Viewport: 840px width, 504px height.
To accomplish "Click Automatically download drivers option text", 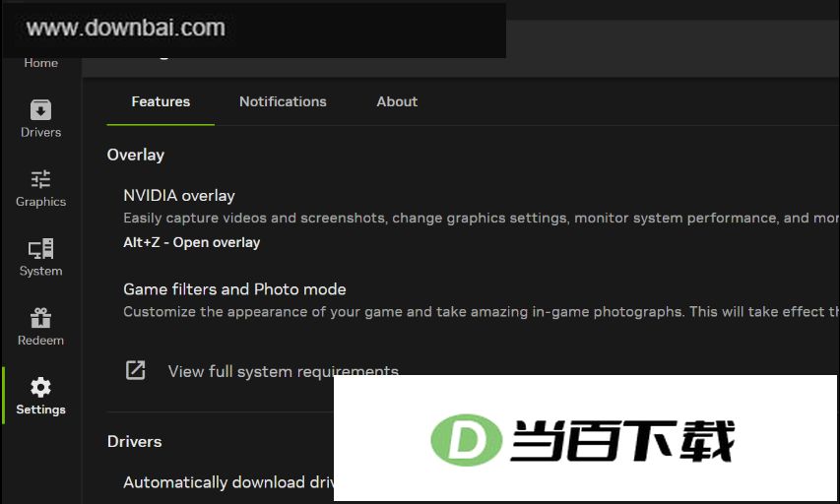I will click(228, 482).
